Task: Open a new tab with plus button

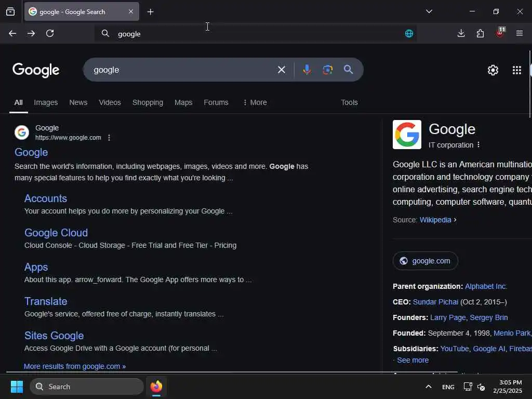Action: pyautogui.click(x=150, y=12)
